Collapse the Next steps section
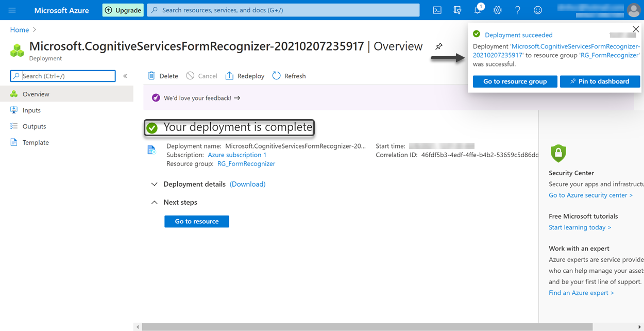This screenshot has width=644, height=331. pyautogui.click(x=174, y=202)
